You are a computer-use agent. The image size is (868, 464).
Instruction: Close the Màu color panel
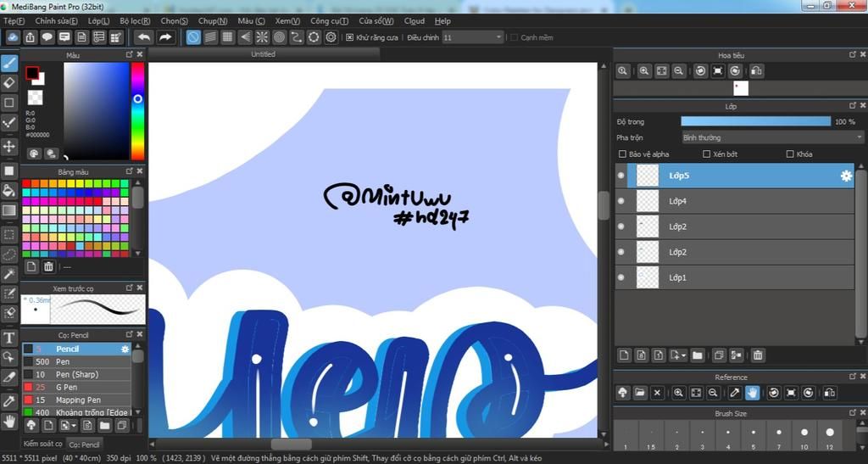click(140, 54)
